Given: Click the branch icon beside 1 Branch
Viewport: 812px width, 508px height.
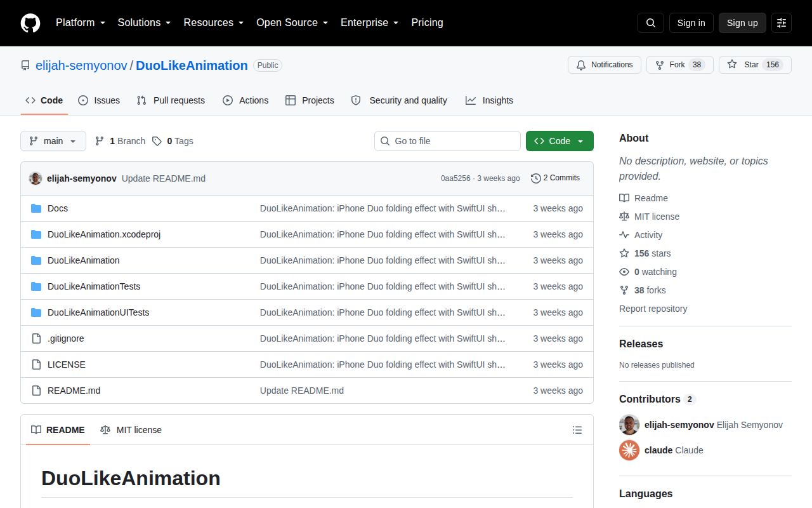Looking at the screenshot, I should (100, 141).
